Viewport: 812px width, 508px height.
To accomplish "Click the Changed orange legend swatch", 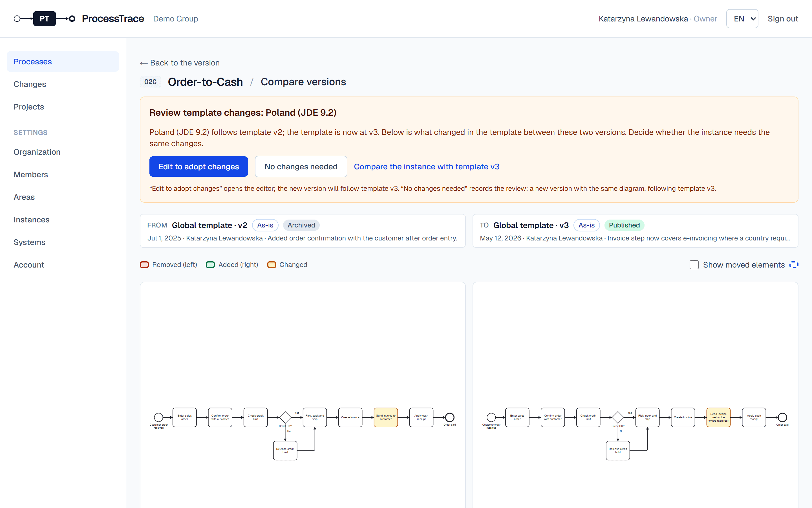I will coord(272,265).
